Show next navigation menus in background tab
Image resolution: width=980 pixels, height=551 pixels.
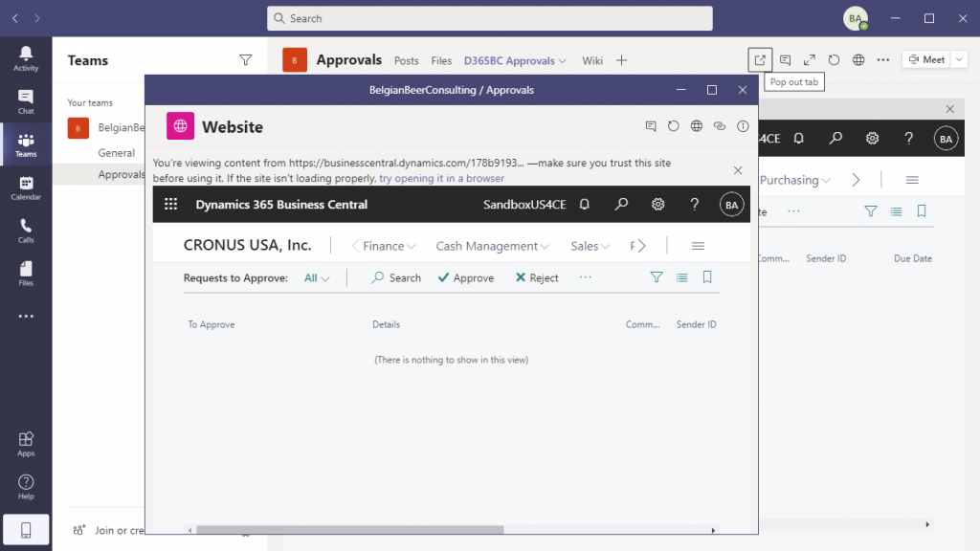(856, 180)
